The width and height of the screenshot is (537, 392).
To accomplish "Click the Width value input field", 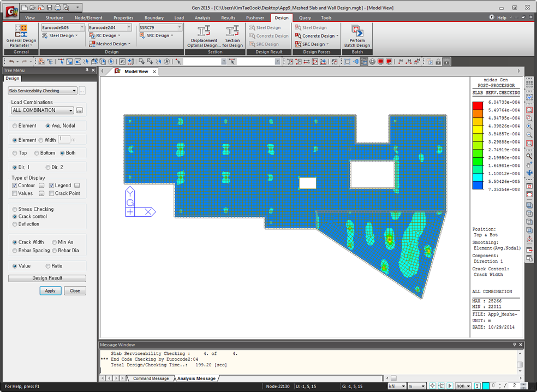I will (x=64, y=140).
